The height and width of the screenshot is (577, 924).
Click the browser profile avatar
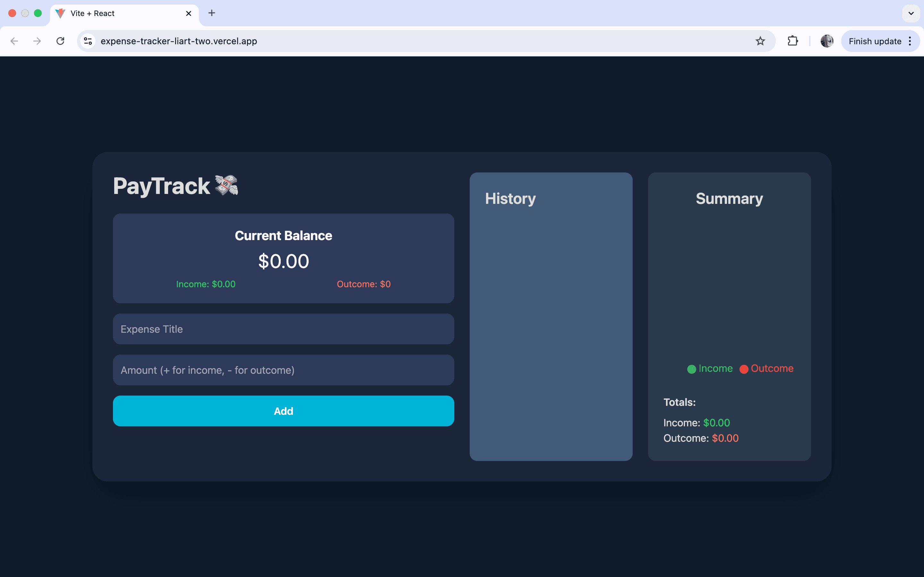827,41
